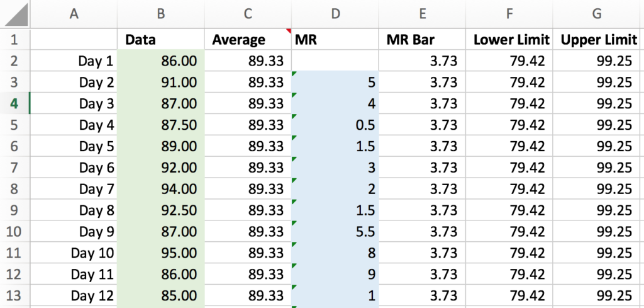
Task: Click the empty cell A1
Action: pyautogui.click(x=74, y=40)
